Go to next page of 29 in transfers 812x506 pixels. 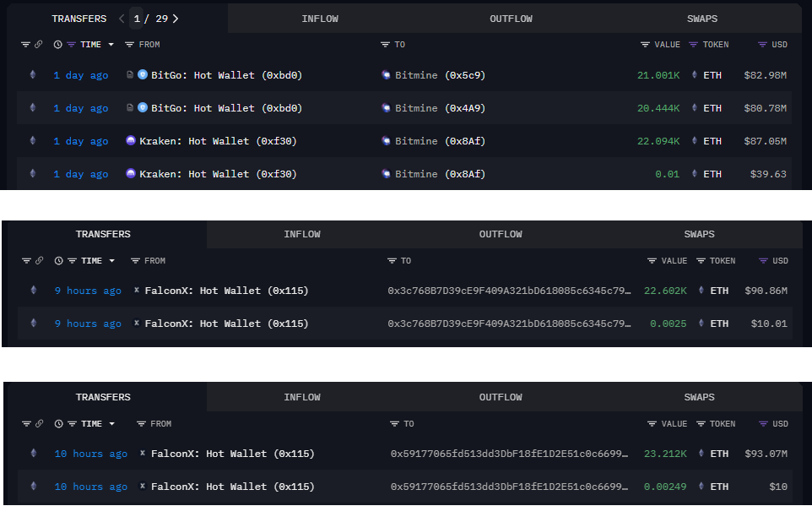[x=176, y=19]
